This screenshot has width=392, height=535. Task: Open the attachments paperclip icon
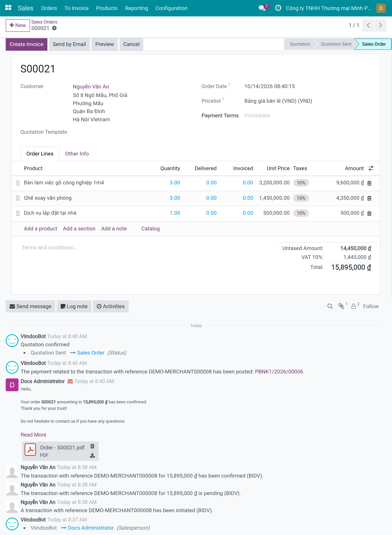(x=341, y=306)
